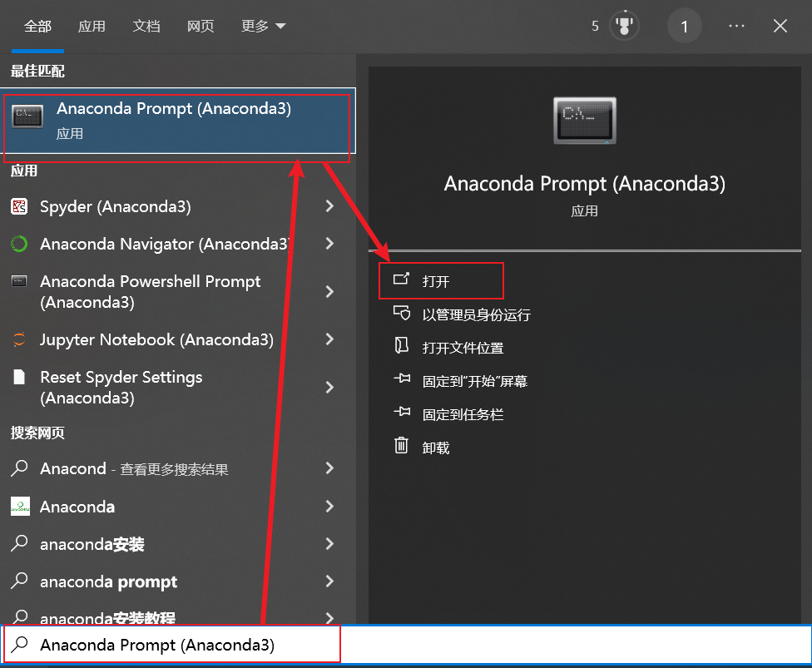
Task: Click the 打开 open icon
Action: [x=401, y=280]
